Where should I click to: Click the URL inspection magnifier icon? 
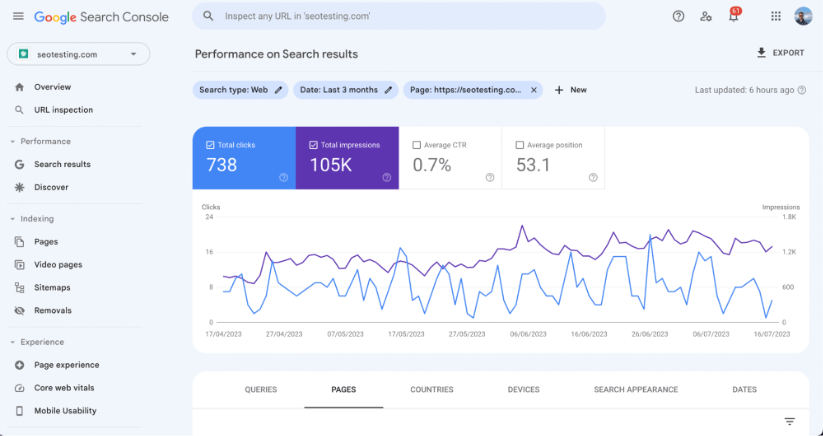[19, 110]
